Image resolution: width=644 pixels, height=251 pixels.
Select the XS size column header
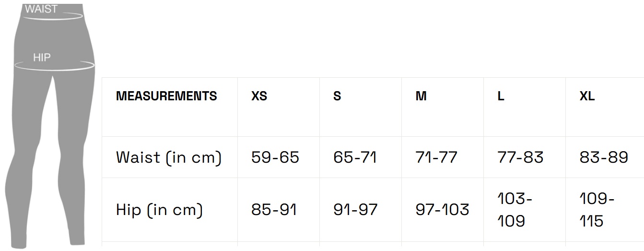[259, 96]
